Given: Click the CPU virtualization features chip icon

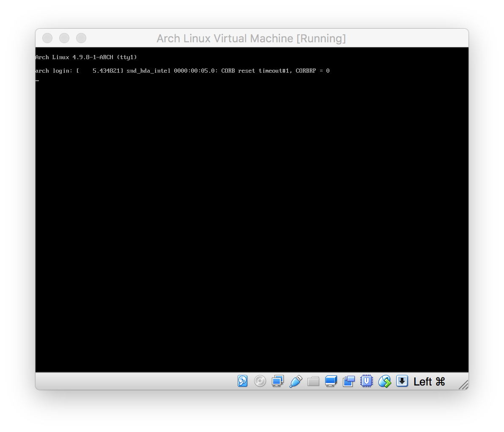Looking at the screenshot, I should [367, 381].
